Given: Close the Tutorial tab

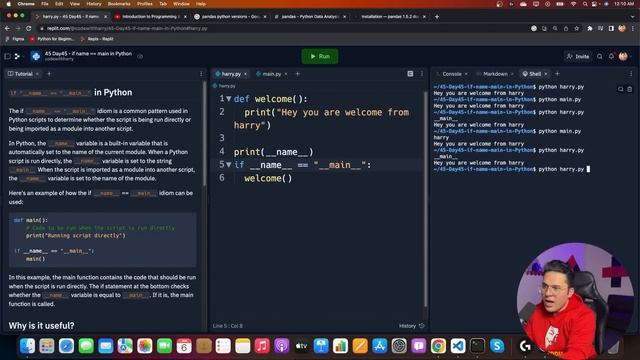Looking at the screenshot, I should (37, 74).
